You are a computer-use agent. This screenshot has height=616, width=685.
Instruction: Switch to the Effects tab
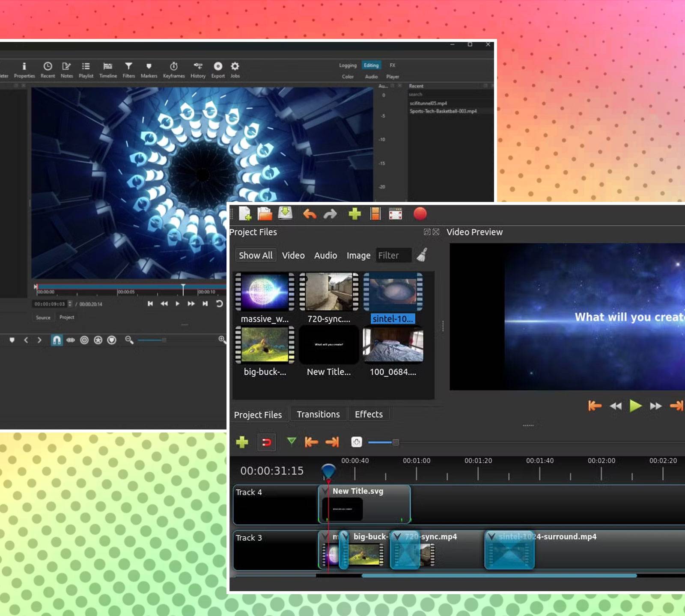(369, 414)
